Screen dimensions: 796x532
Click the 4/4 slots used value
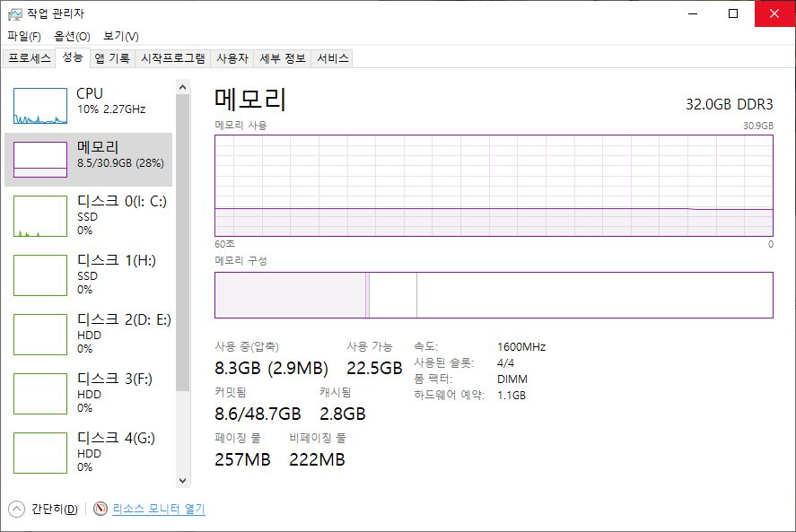(505, 363)
